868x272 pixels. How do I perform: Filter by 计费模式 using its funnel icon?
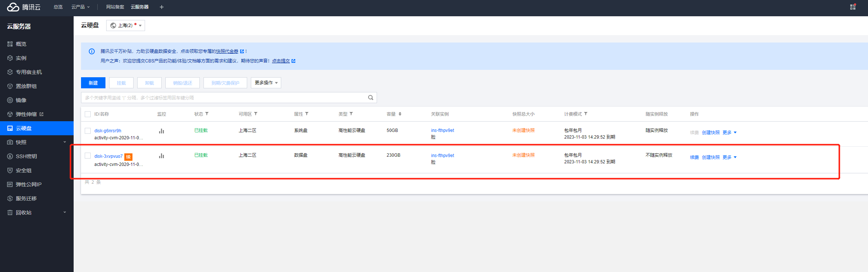(586, 114)
